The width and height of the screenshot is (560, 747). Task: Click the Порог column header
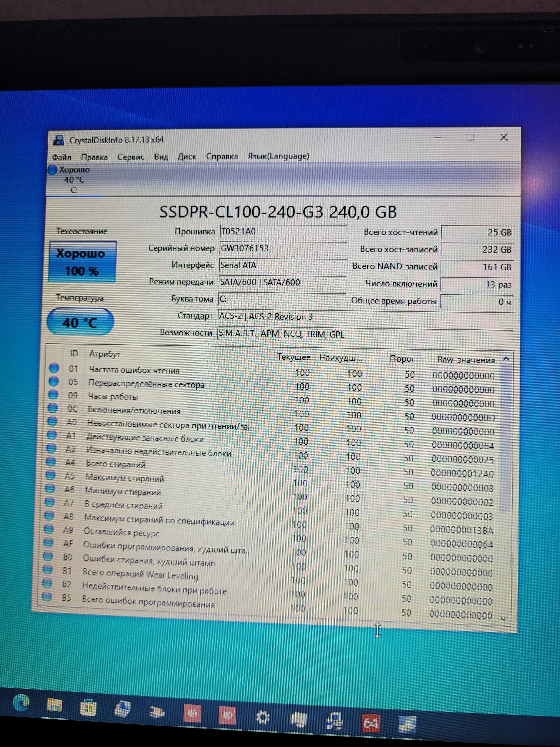click(402, 359)
